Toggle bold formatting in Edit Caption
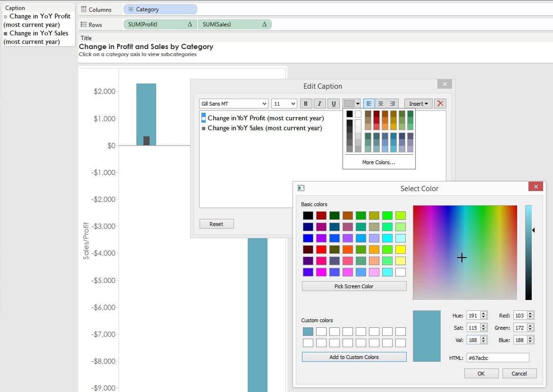This screenshot has width=553, height=392. (x=306, y=104)
